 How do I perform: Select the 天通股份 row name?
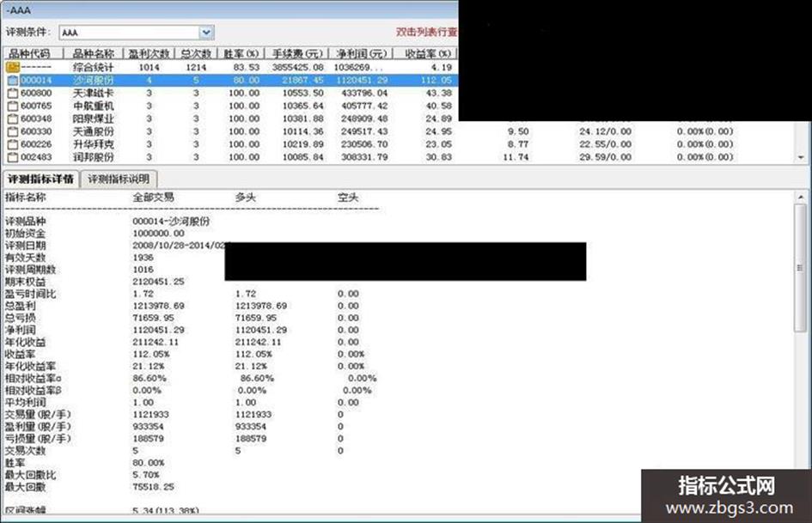point(93,131)
